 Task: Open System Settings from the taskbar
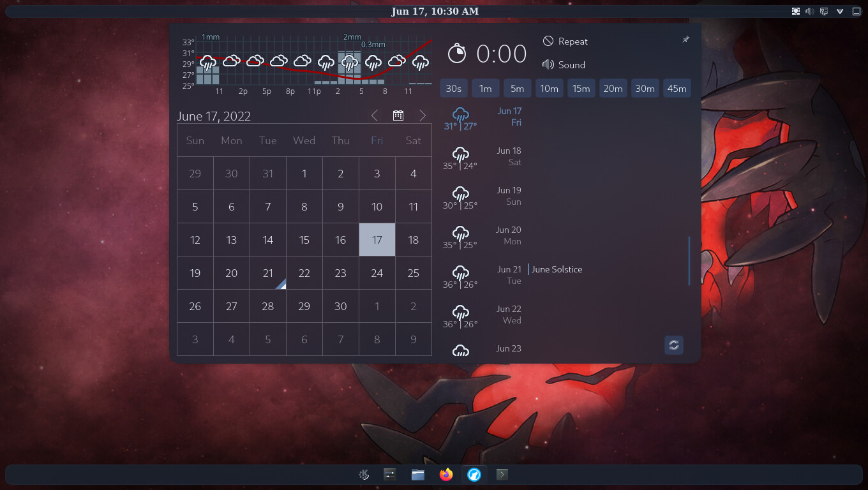pyautogui.click(x=390, y=474)
